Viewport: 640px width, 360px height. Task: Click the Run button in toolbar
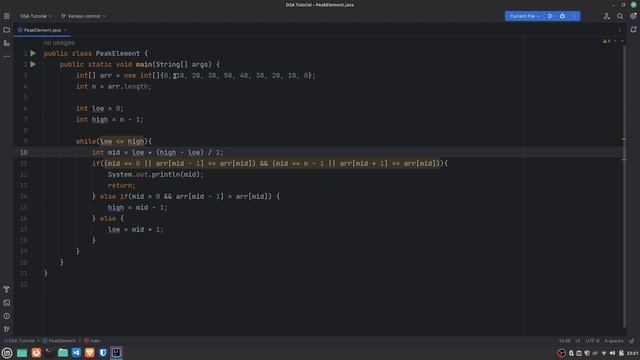(550, 16)
